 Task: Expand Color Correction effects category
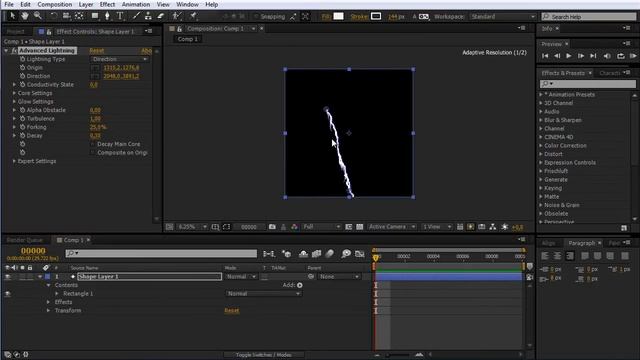click(x=541, y=146)
